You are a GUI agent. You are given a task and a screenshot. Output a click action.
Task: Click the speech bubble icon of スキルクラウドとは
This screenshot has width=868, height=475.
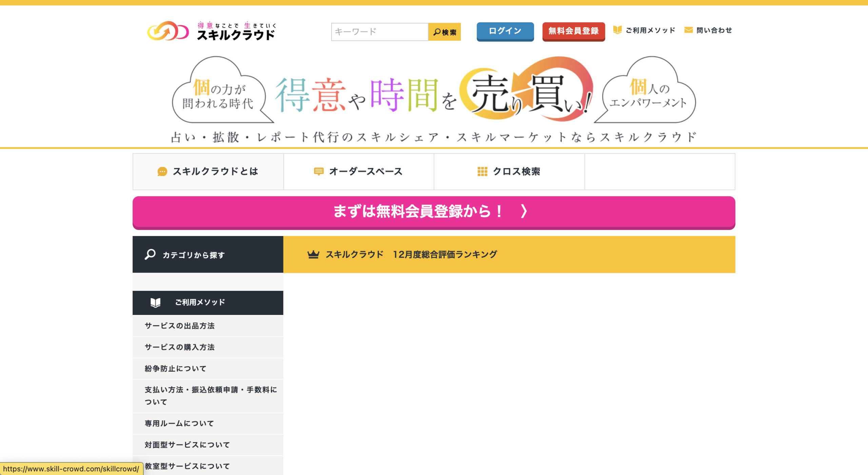pos(162,172)
